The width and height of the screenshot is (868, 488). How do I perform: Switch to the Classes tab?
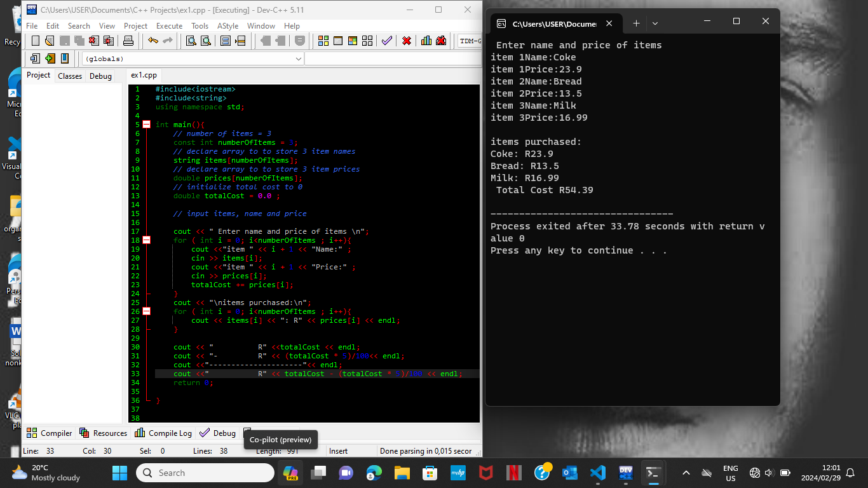[x=70, y=76]
